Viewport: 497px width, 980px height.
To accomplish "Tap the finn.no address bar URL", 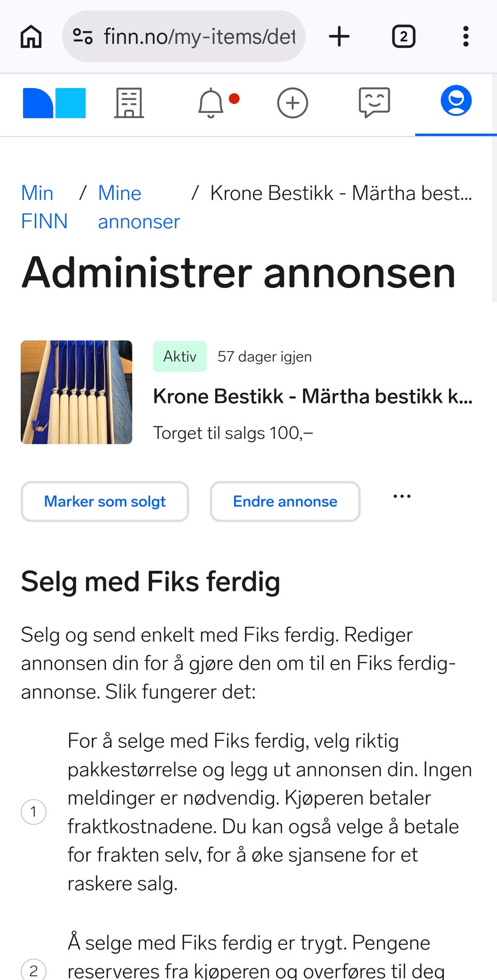I will [199, 37].
